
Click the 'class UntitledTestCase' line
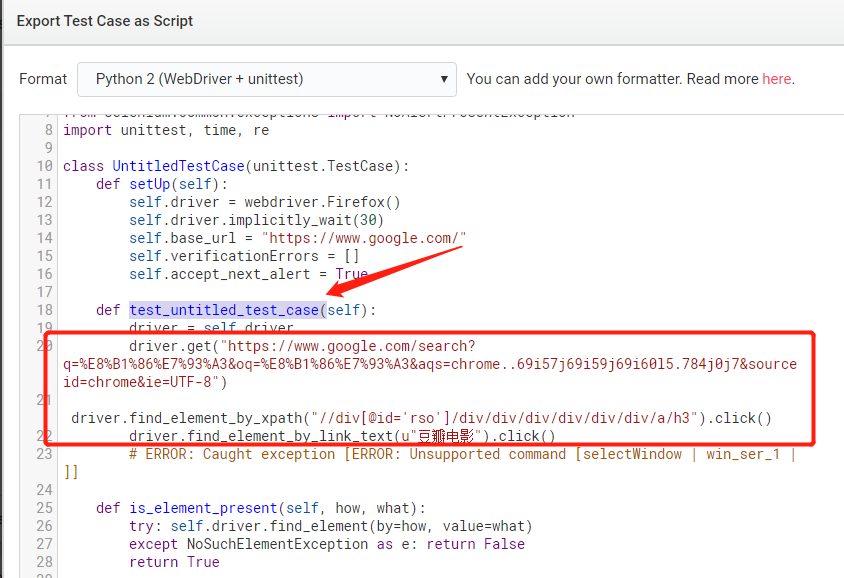click(236, 166)
